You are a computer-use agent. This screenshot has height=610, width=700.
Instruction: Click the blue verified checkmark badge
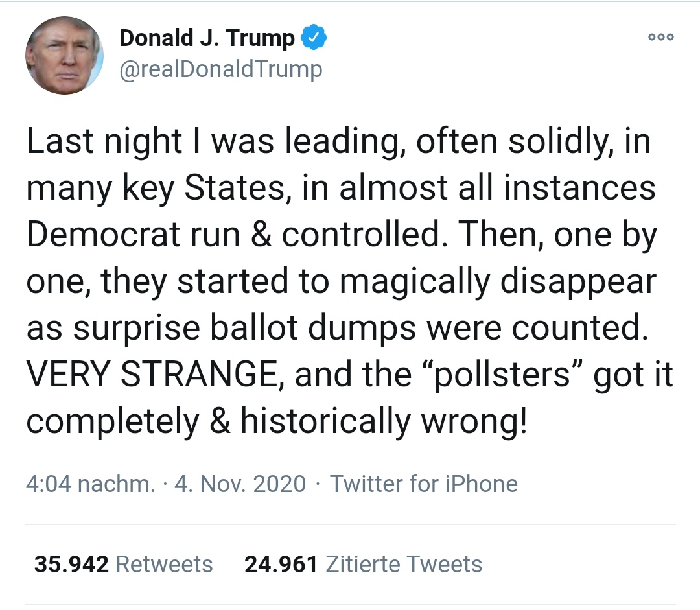pyautogui.click(x=316, y=39)
